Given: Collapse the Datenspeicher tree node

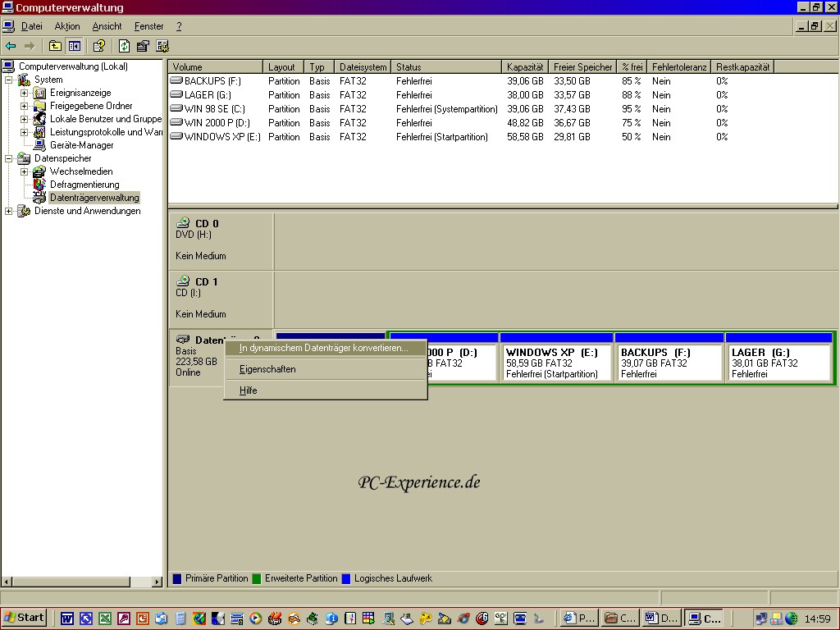Looking at the screenshot, I should point(8,158).
